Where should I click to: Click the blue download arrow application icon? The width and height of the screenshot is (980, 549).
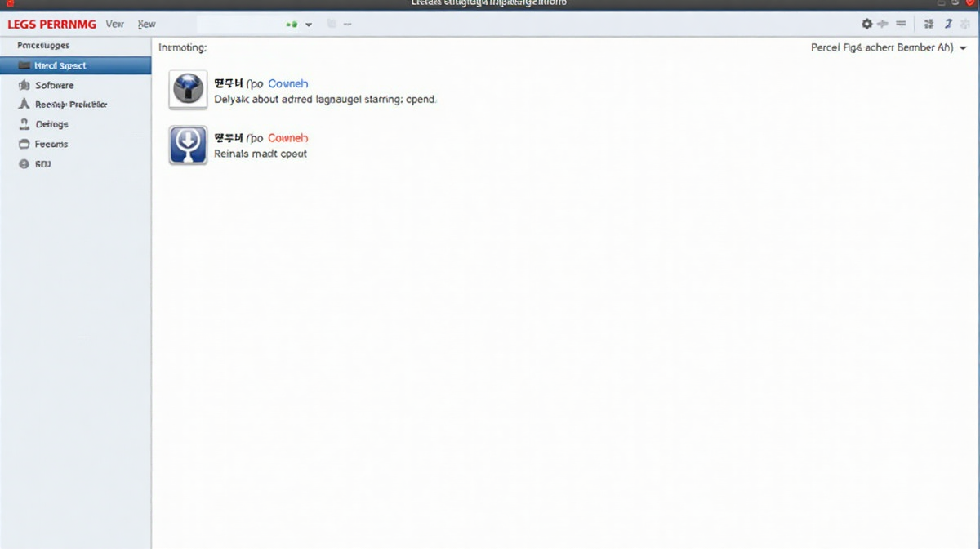[x=188, y=145]
